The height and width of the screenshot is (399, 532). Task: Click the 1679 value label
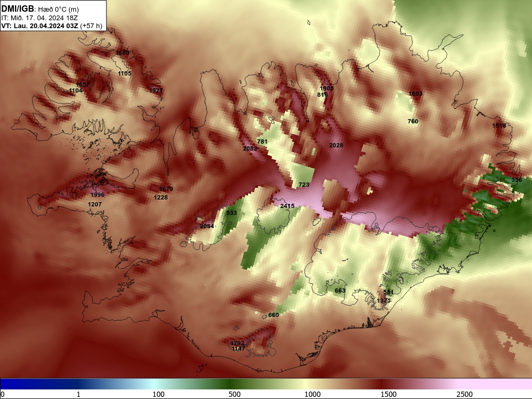click(166, 189)
